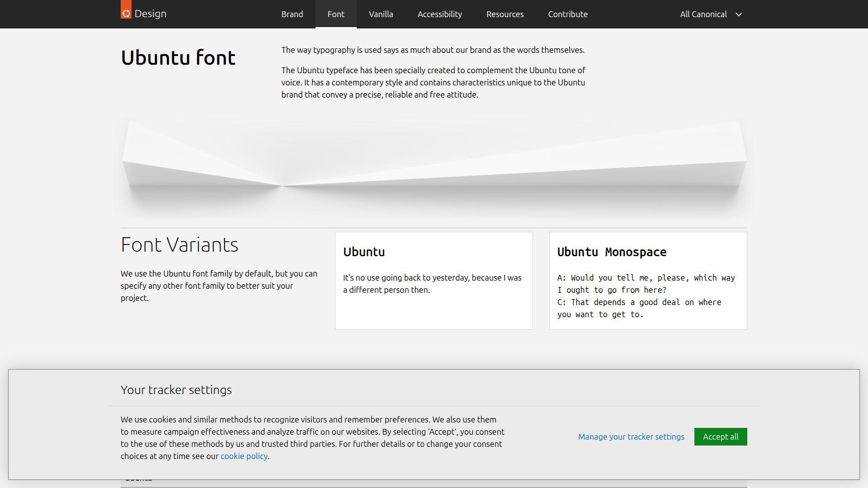Select the Ubuntu font variant card

434,280
